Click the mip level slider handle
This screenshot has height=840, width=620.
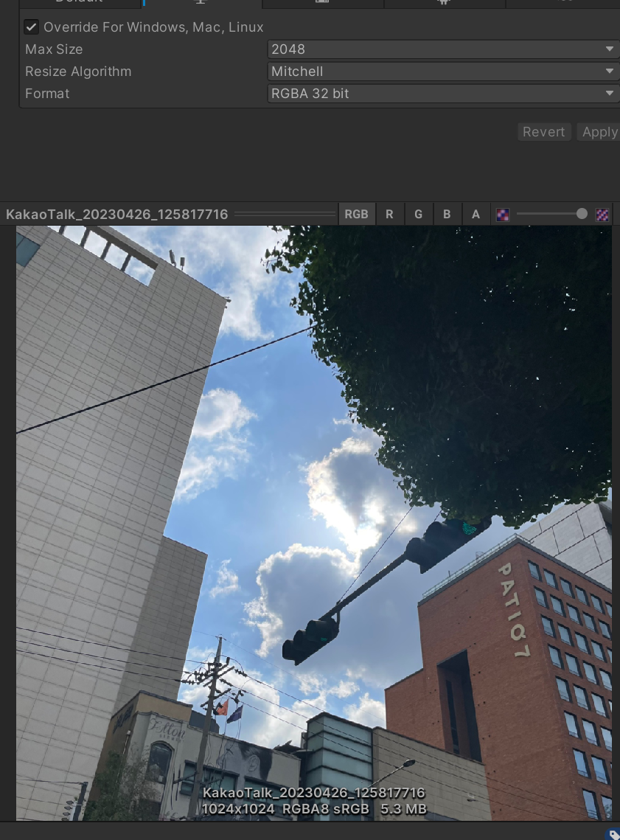tap(582, 214)
